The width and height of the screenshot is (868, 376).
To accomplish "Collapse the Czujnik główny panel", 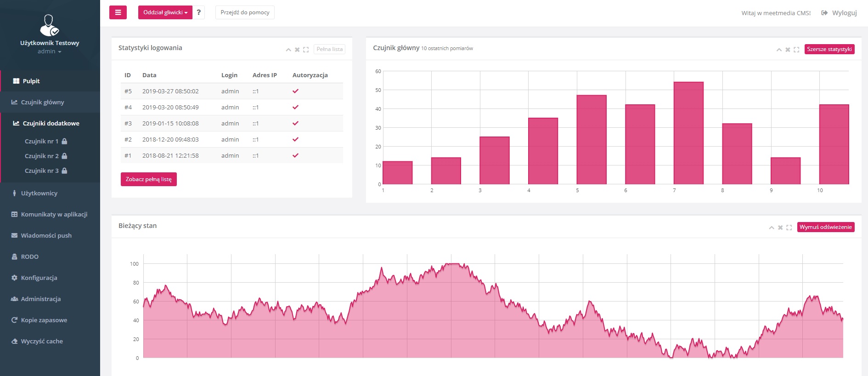I will point(779,50).
